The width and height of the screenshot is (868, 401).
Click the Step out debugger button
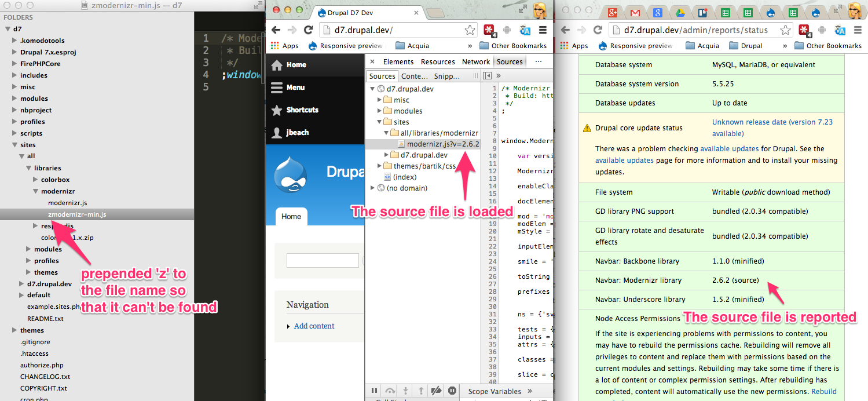tap(421, 391)
